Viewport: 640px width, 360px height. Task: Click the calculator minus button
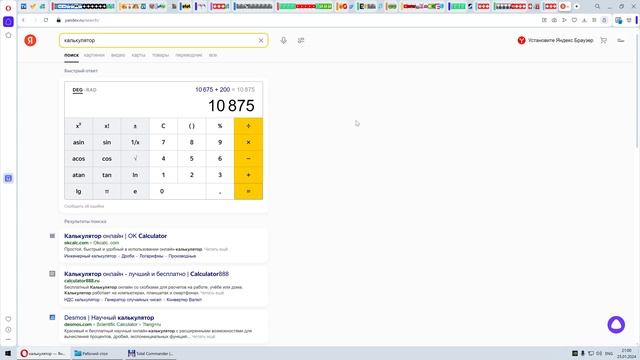pos(248,159)
